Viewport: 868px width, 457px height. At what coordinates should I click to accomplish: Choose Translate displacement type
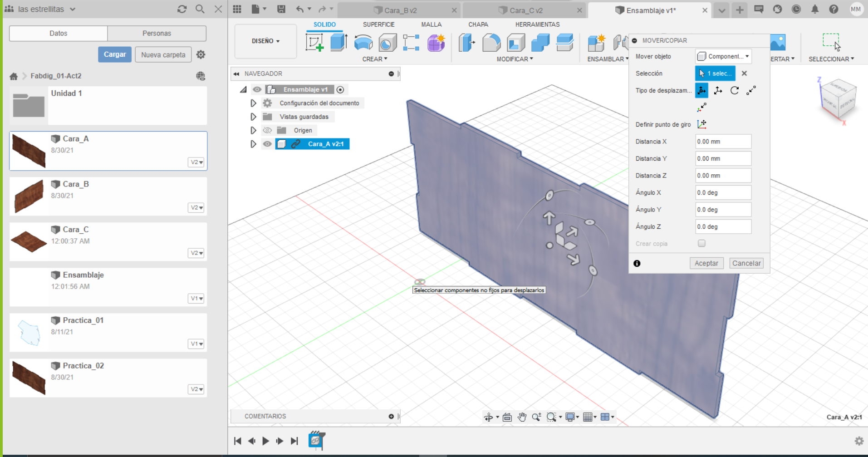(x=718, y=90)
